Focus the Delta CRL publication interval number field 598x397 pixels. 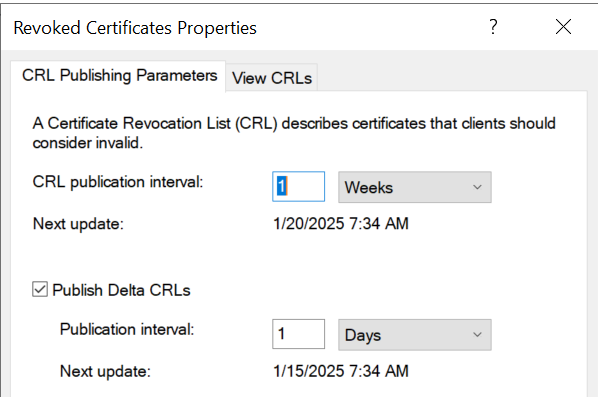click(299, 334)
